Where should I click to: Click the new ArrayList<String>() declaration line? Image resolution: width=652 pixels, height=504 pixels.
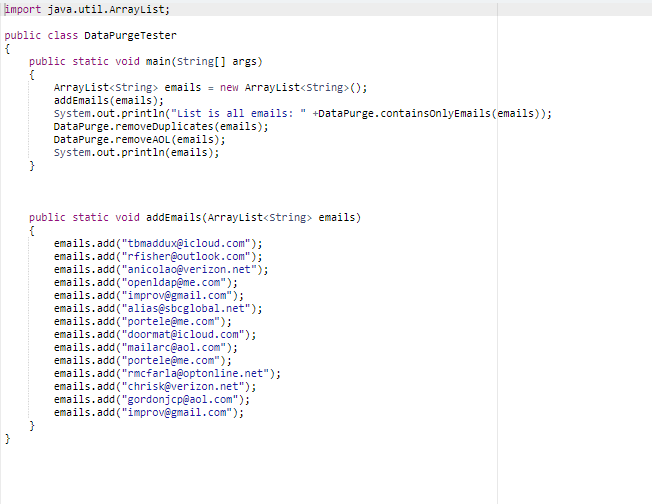tap(210, 88)
